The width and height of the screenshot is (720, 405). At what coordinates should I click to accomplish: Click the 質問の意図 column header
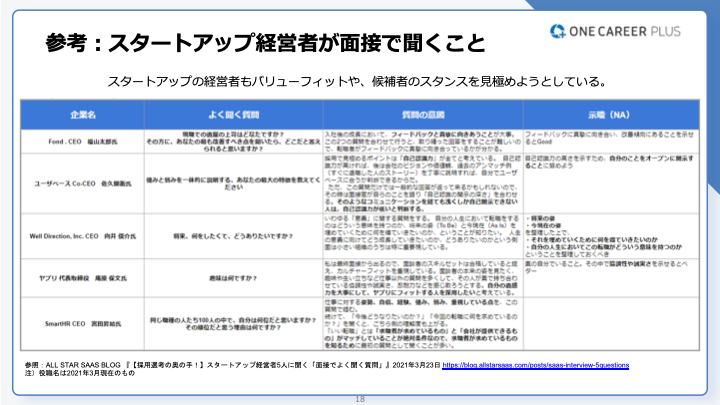coord(423,115)
